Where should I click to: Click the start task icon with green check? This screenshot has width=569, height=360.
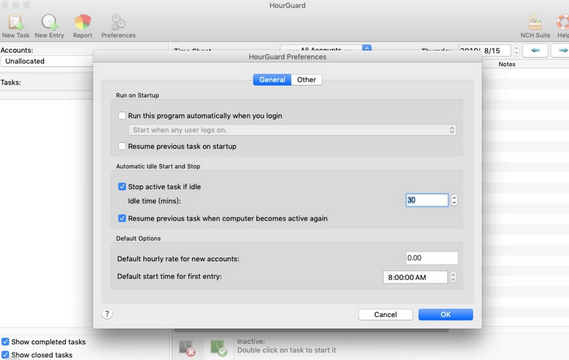coord(218,348)
